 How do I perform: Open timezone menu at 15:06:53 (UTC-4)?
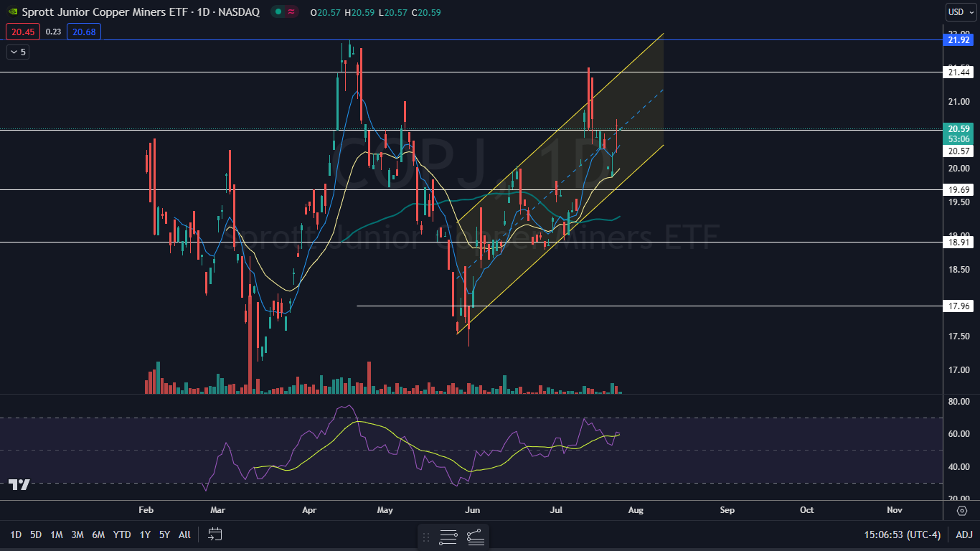coord(903,534)
